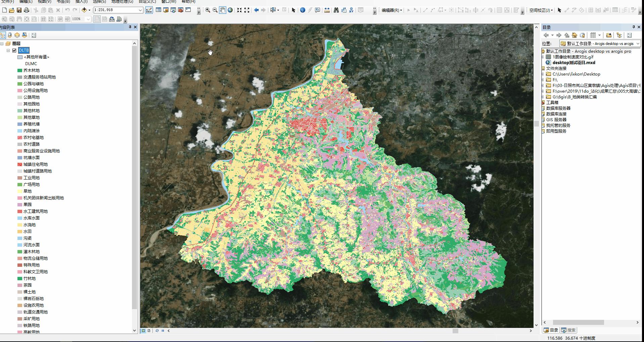The width and height of the screenshot is (644, 342).
Task: Uncheck the DLTB layer checkbox
Action: [x=14, y=50]
